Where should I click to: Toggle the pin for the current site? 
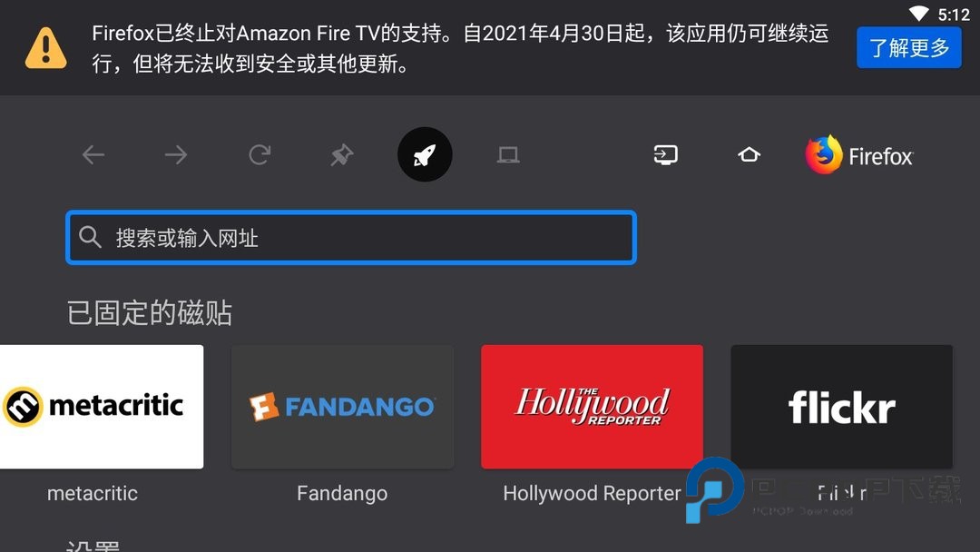341,154
